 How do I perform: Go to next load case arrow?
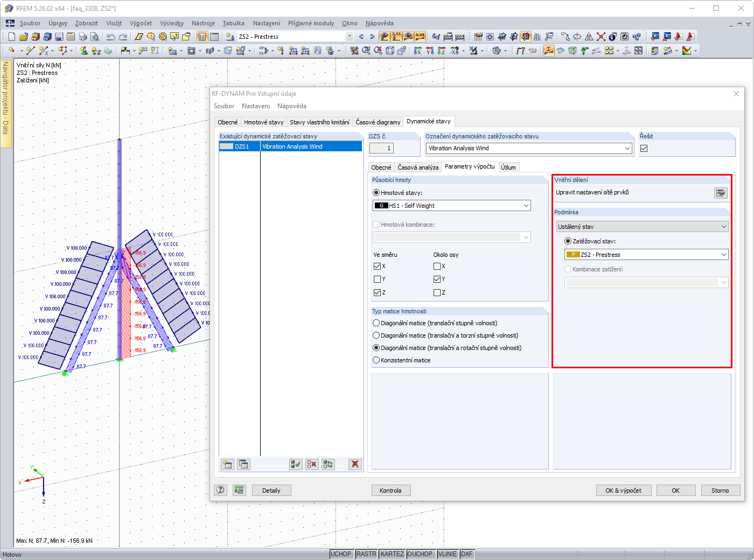coord(372,37)
